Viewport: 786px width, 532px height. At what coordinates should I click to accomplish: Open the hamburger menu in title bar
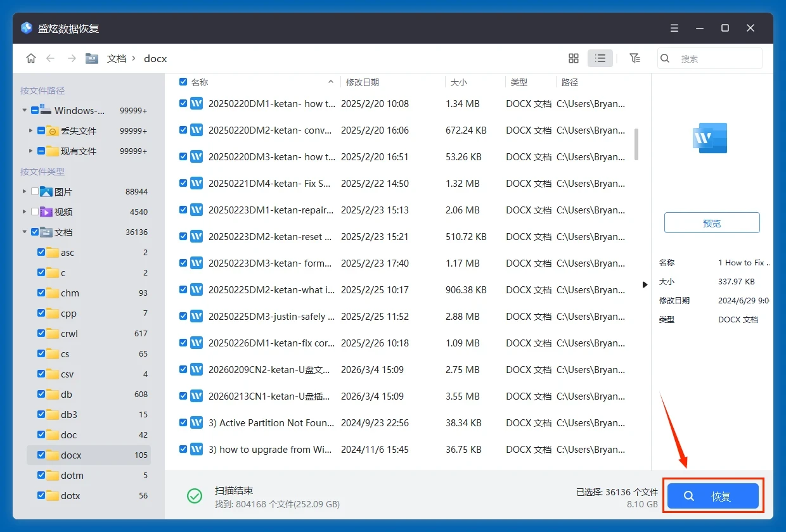click(674, 28)
